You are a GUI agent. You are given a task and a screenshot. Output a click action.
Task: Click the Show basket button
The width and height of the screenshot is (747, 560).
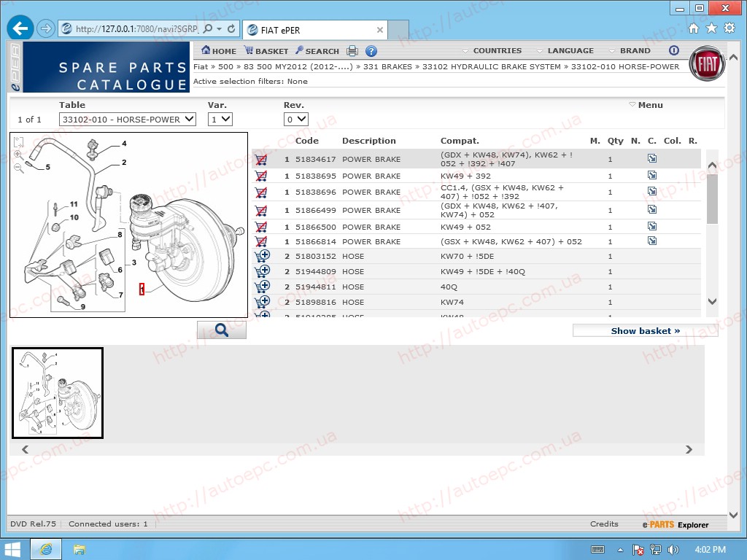645,331
